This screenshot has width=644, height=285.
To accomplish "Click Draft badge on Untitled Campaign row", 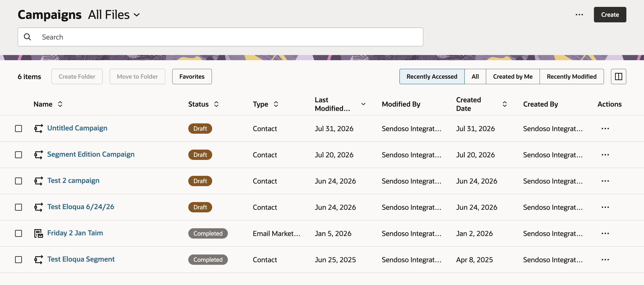I will click(200, 129).
